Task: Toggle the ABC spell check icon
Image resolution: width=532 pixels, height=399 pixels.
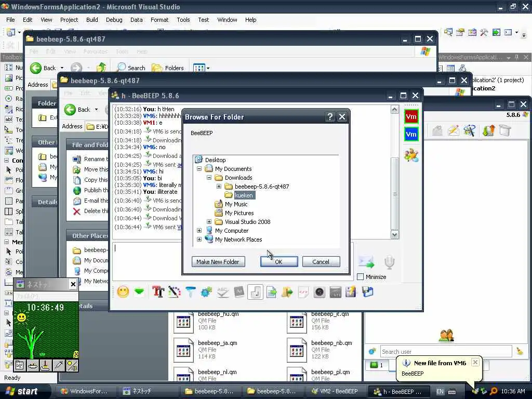Action: [222, 292]
